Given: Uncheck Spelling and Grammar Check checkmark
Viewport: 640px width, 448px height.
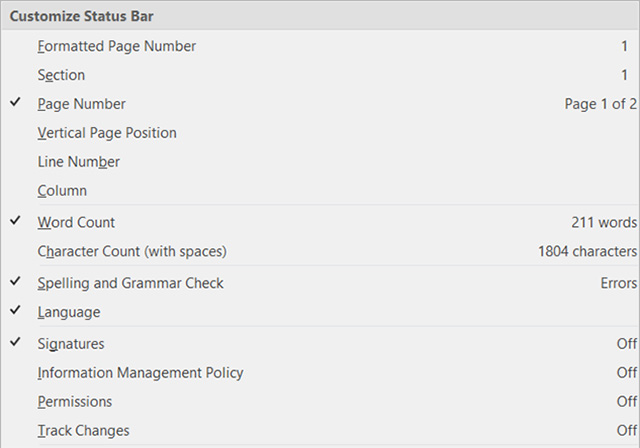Looking at the screenshot, I should 16,283.
